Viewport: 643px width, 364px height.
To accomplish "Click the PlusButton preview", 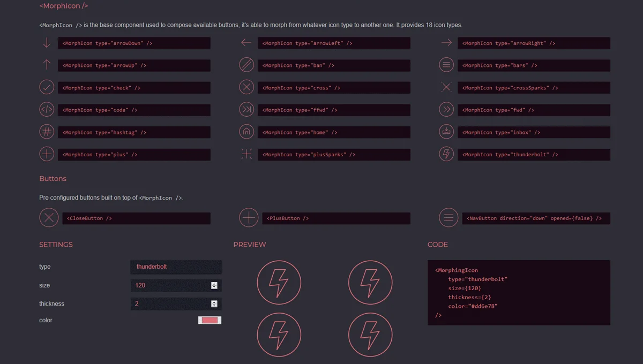I will pos(249,217).
